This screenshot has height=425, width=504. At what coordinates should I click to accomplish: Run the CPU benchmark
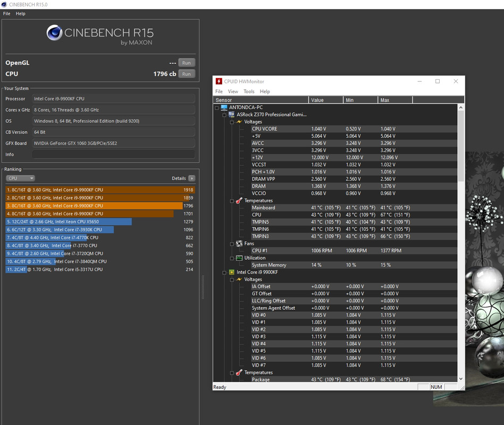coord(187,74)
